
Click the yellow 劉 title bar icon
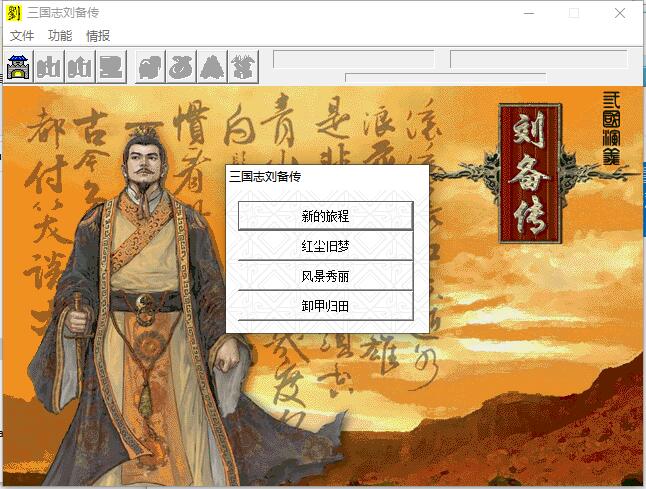(14, 13)
